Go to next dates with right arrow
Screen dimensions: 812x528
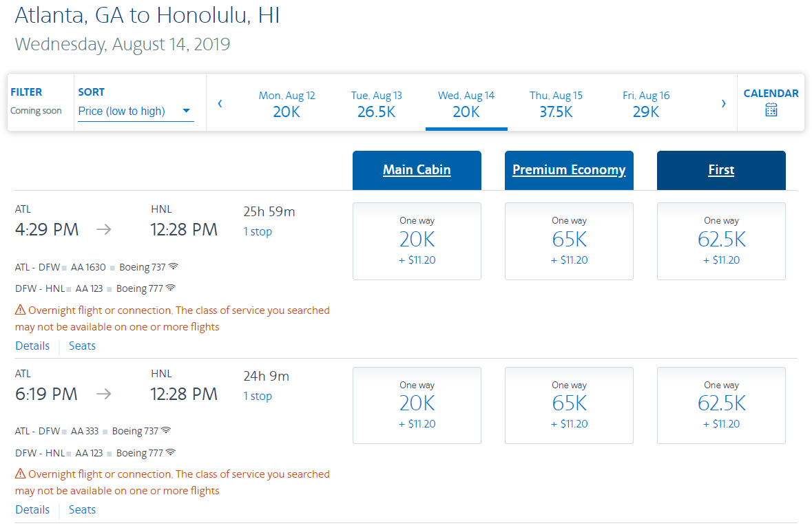(723, 103)
